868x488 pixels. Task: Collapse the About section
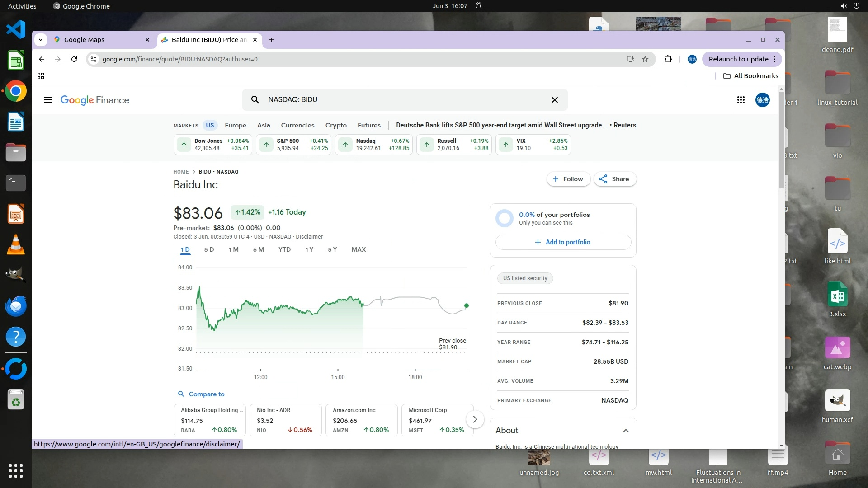(626, 431)
